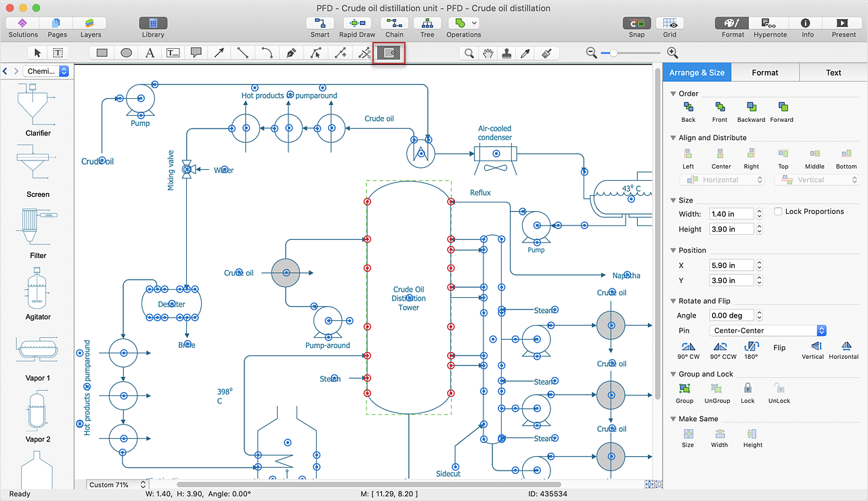The width and height of the screenshot is (868, 501).
Task: Switch to the Format tab
Action: click(765, 72)
